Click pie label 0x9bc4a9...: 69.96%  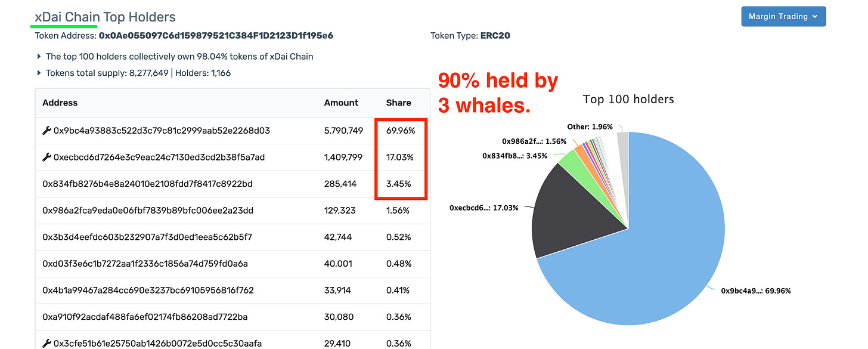[755, 291]
